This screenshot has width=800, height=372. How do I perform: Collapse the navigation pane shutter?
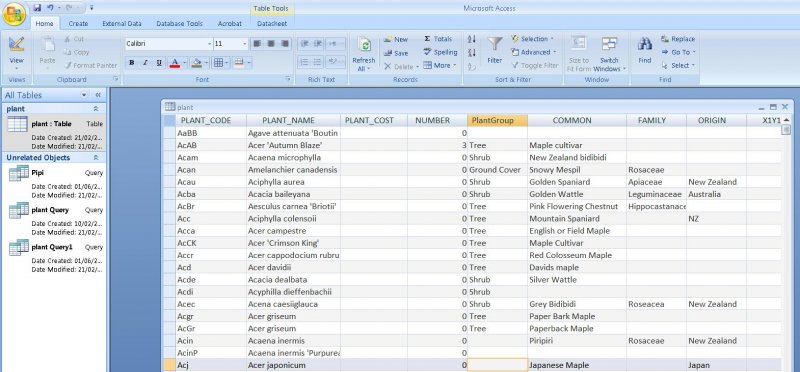(x=98, y=95)
